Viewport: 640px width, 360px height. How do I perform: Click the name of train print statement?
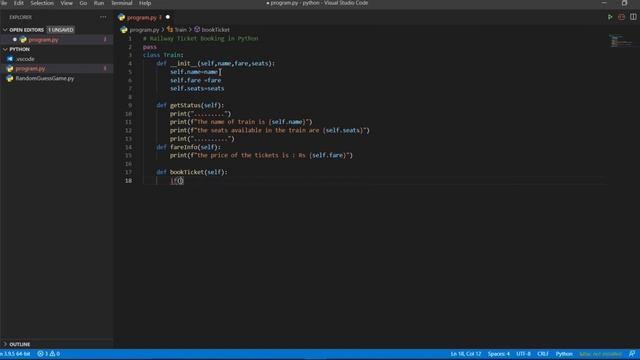[241, 122]
